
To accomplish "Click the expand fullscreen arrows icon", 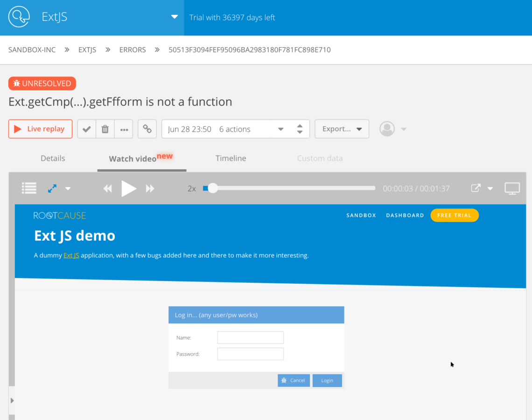I will 52,189.
